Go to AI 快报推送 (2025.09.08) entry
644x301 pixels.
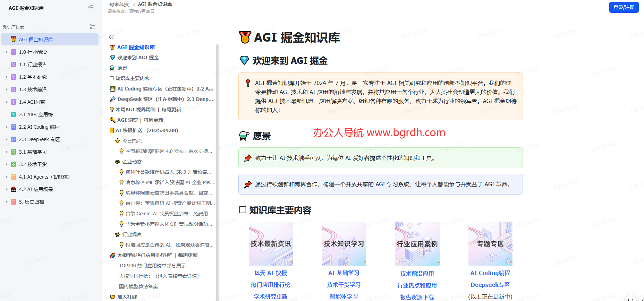click(147, 131)
